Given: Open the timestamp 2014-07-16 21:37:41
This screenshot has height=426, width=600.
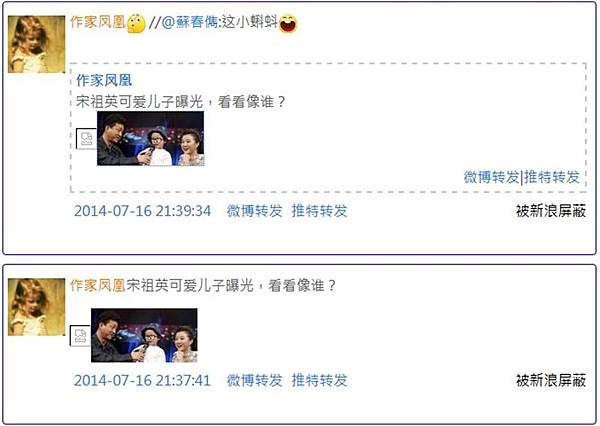Looking at the screenshot, I should [x=142, y=380].
